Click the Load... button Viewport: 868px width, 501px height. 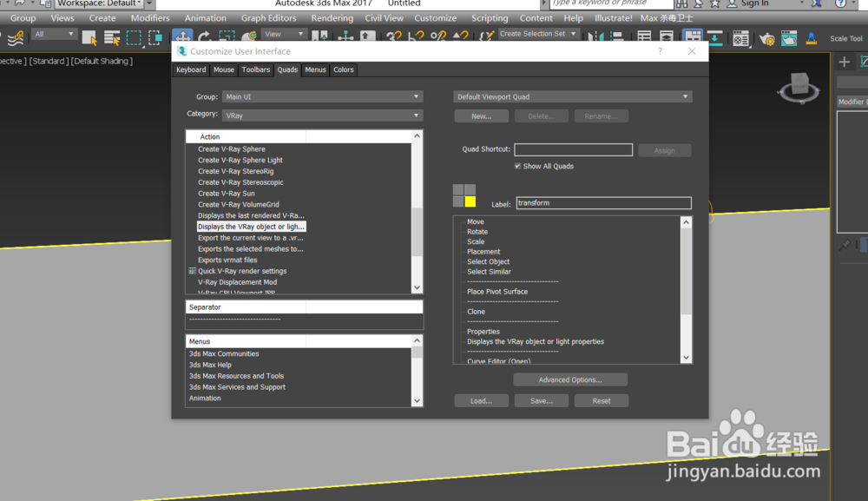tap(481, 401)
